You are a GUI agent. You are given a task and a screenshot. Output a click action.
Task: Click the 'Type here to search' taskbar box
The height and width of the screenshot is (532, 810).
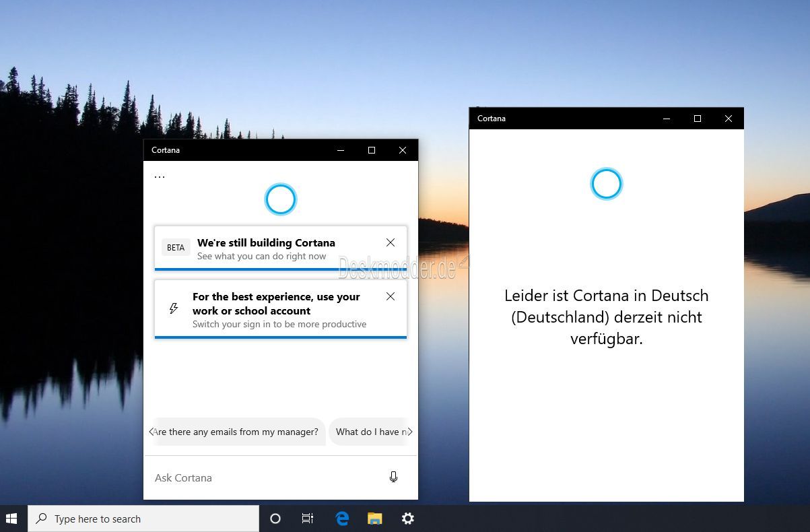[x=143, y=519]
